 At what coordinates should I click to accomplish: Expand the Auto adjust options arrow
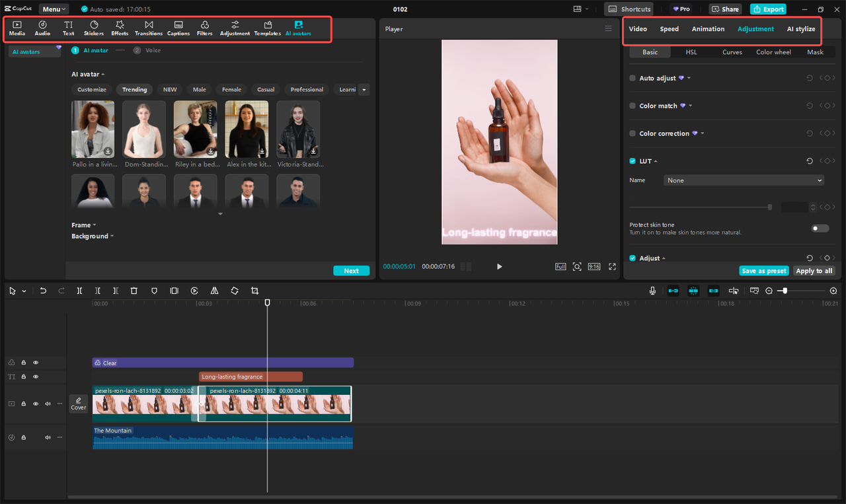pos(689,78)
